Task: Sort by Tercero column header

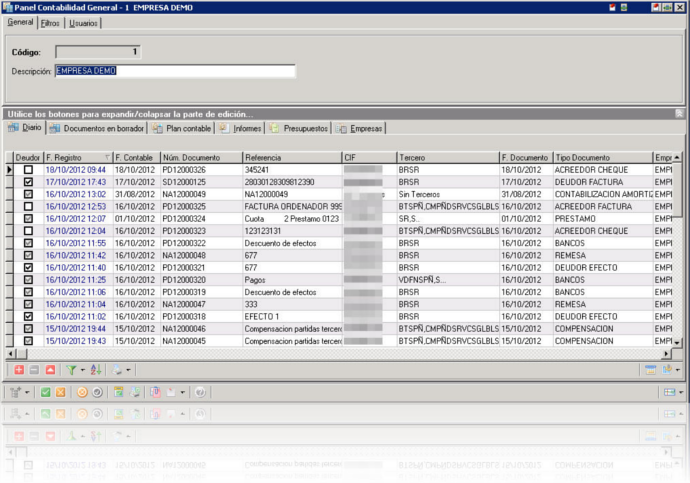Action: pyautogui.click(x=448, y=157)
